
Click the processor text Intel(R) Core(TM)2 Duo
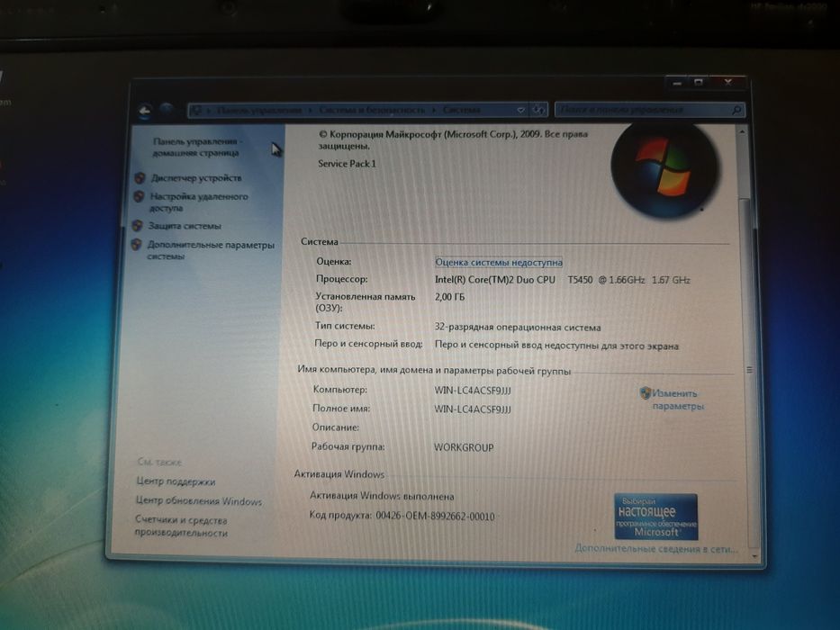pyautogui.click(x=495, y=280)
